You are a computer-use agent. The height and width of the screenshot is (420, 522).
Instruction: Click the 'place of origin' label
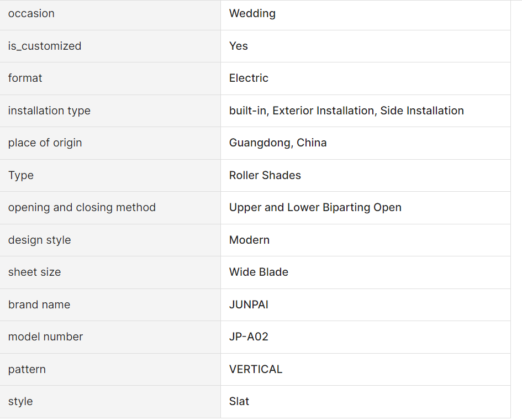(x=45, y=143)
